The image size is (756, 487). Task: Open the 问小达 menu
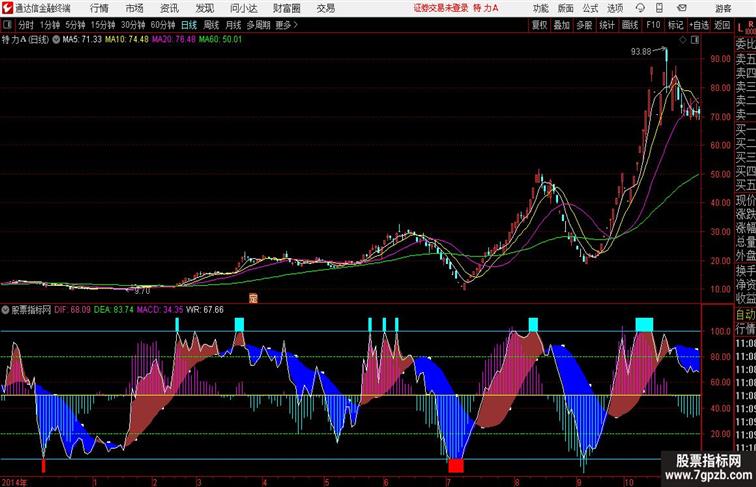coord(243,8)
